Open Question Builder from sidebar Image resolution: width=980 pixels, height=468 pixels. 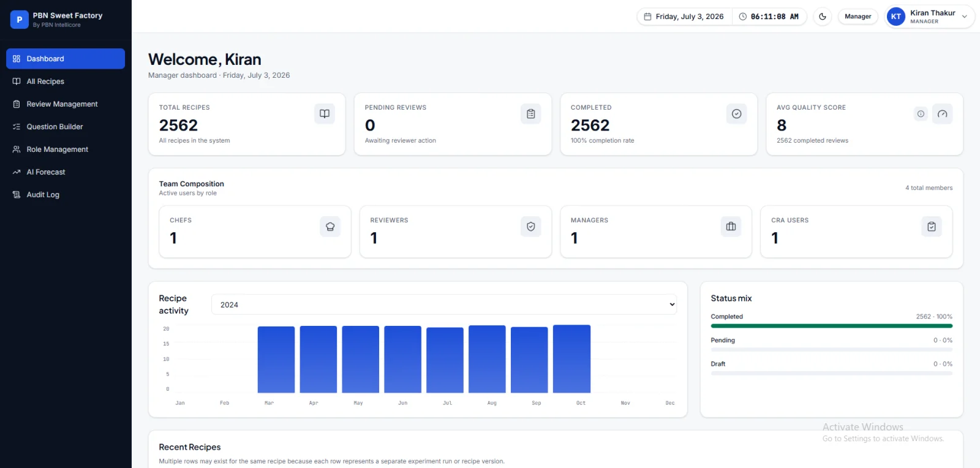[x=66, y=127]
